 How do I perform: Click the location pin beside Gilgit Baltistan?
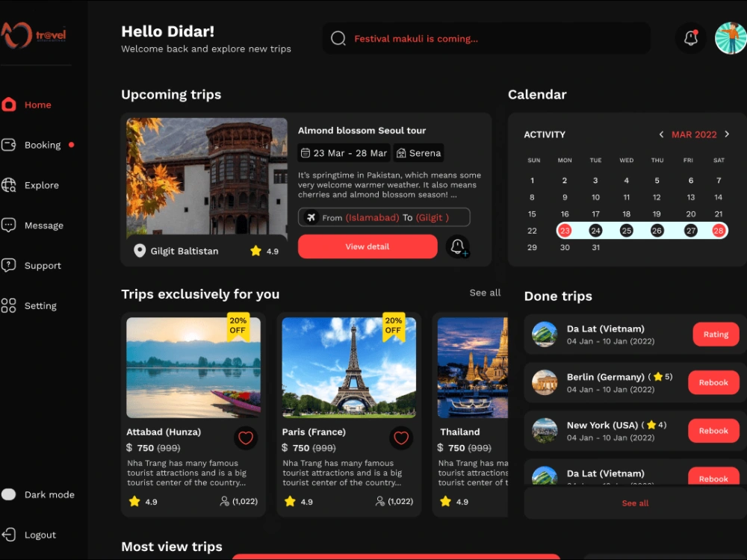[140, 250]
